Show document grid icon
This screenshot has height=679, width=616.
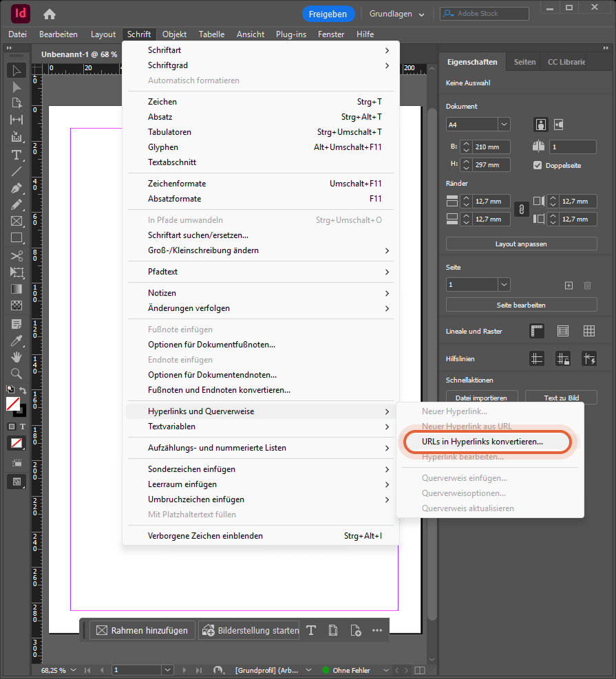point(588,332)
